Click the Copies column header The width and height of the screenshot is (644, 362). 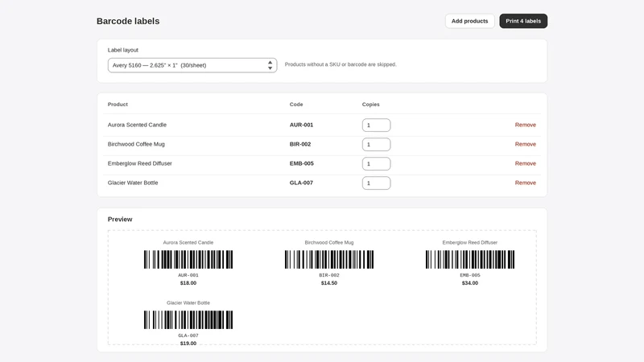[370, 105]
